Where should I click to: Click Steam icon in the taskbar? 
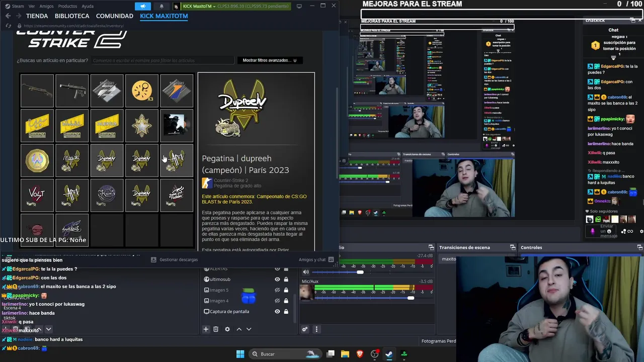(389, 354)
